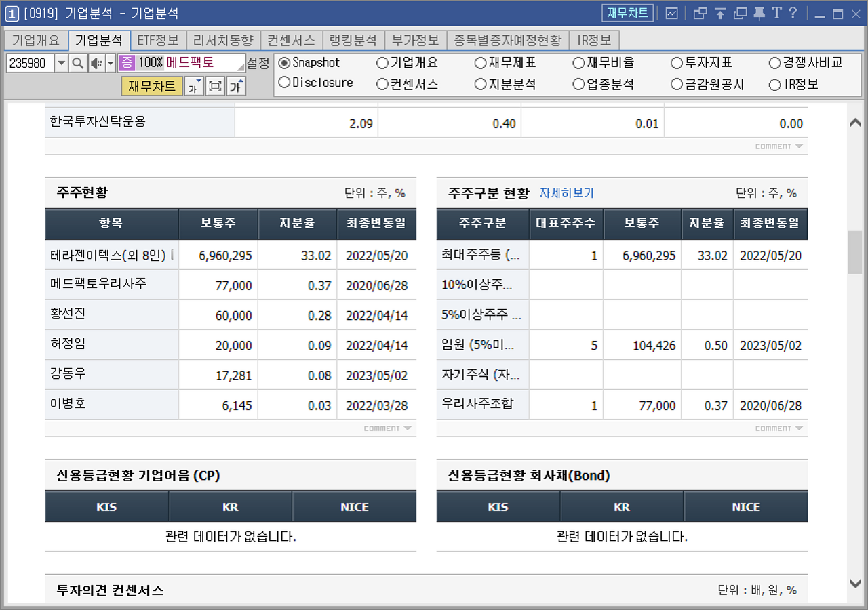Click the fit-to-screen frame icon
This screenshot has height=610, width=868.
[x=215, y=86]
